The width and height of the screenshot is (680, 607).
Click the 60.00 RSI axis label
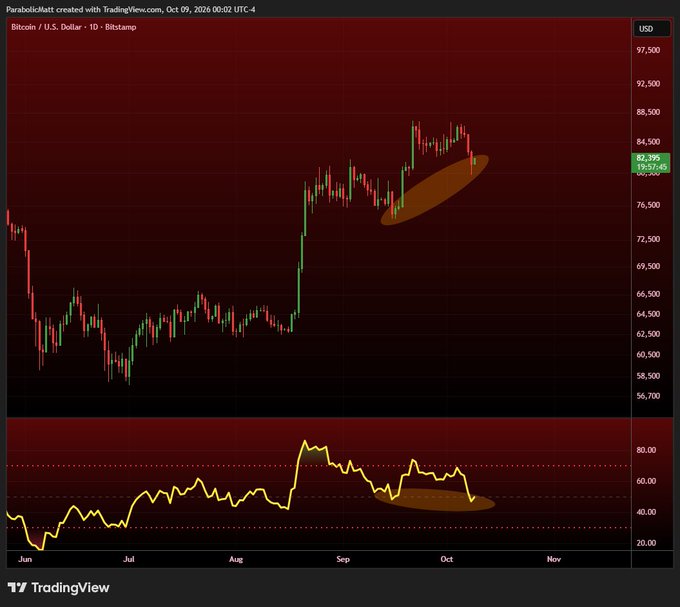pyautogui.click(x=646, y=481)
